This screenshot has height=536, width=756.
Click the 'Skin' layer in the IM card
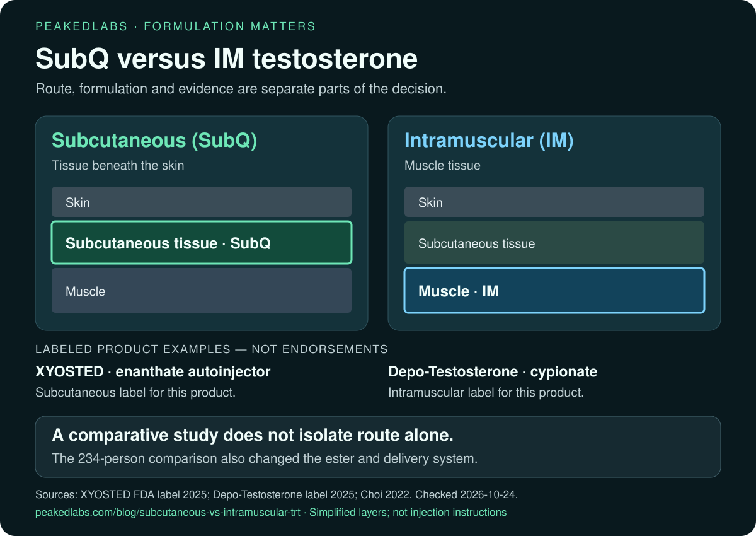pyautogui.click(x=554, y=202)
